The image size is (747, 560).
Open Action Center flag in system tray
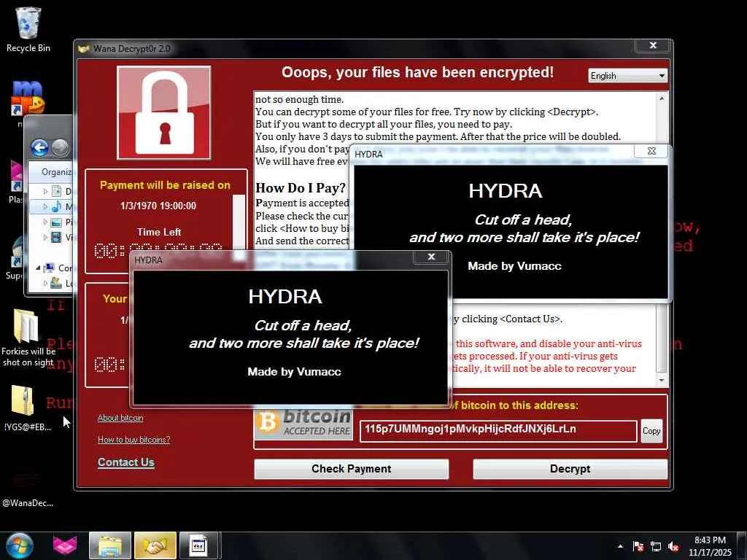click(638, 547)
